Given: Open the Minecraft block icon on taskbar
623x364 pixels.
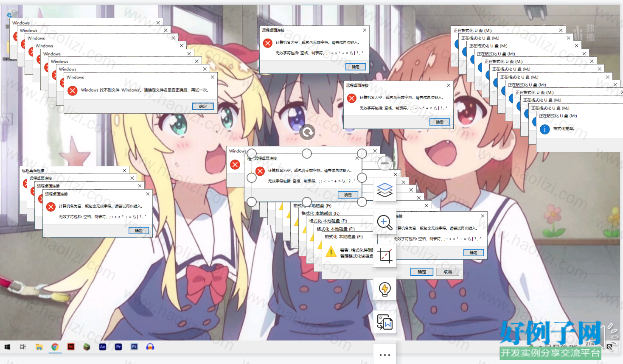Looking at the screenshot, I should pyautogui.click(x=87, y=347).
